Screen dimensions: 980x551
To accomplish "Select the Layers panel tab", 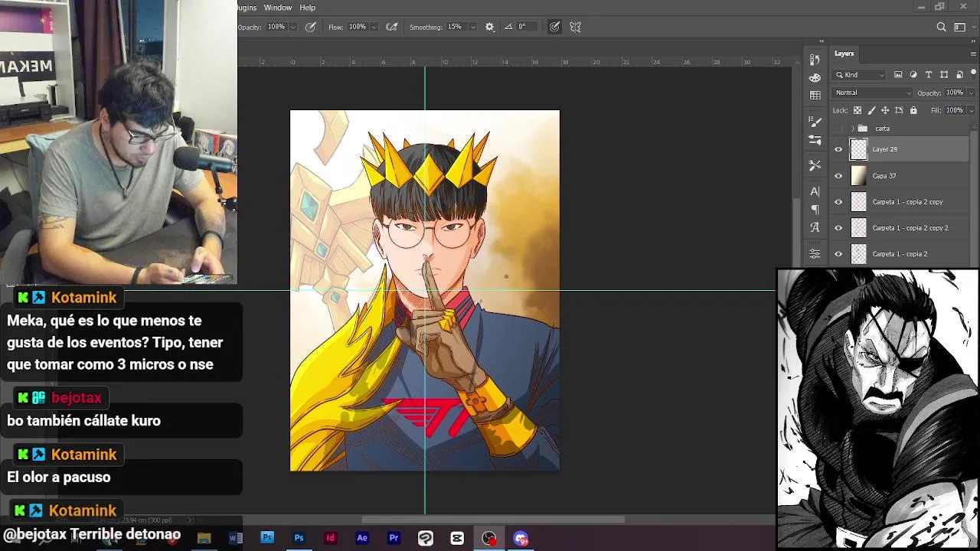I will point(844,54).
